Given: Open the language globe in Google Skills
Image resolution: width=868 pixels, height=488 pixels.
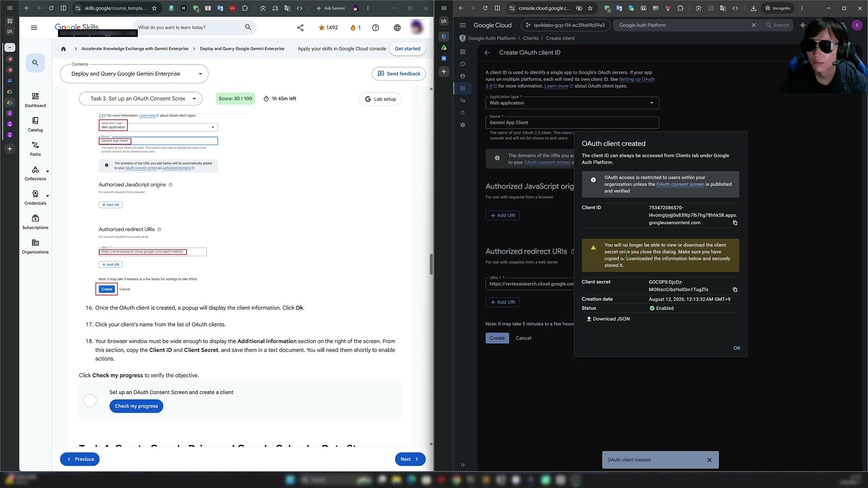Looking at the screenshot, I should [x=397, y=28].
